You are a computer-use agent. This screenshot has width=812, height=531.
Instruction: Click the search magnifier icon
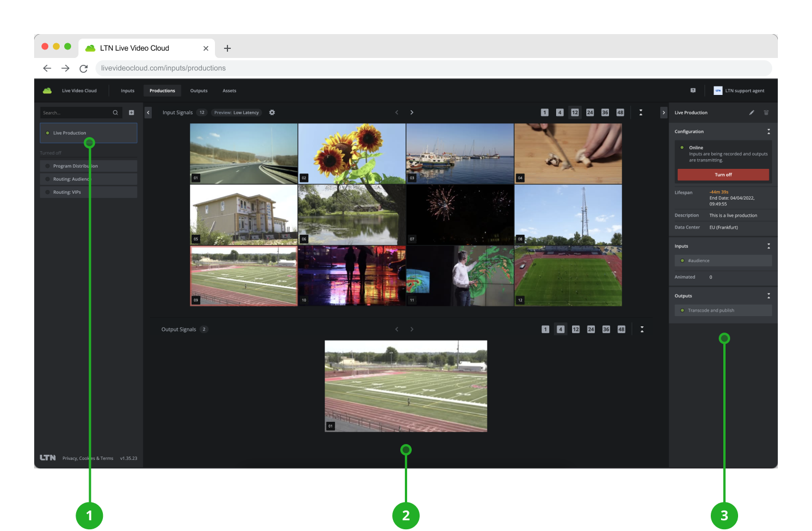coord(115,113)
